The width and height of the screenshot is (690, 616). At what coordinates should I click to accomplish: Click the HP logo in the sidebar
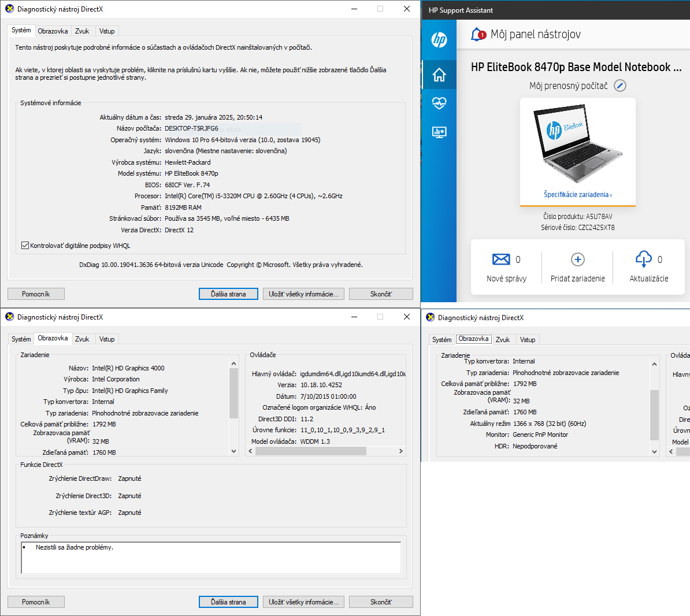(x=439, y=41)
